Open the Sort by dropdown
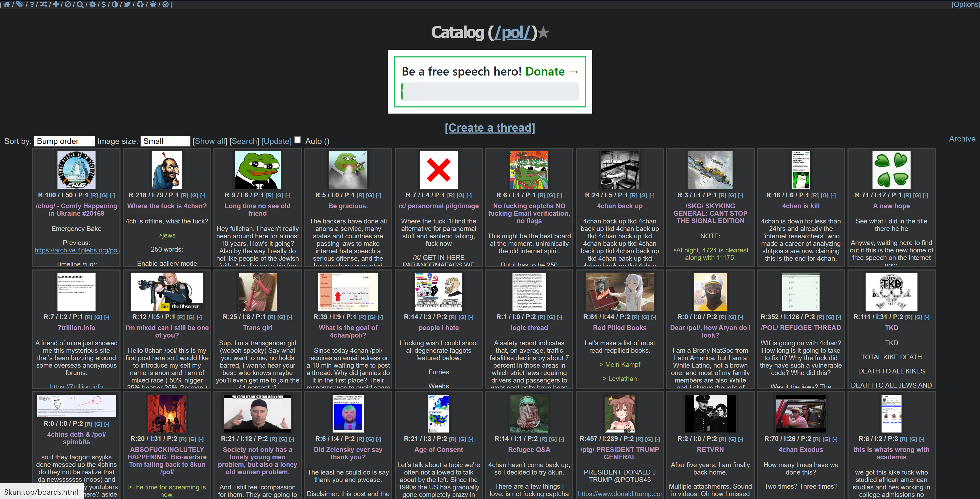The width and height of the screenshot is (980, 499). [x=64, y=141]
